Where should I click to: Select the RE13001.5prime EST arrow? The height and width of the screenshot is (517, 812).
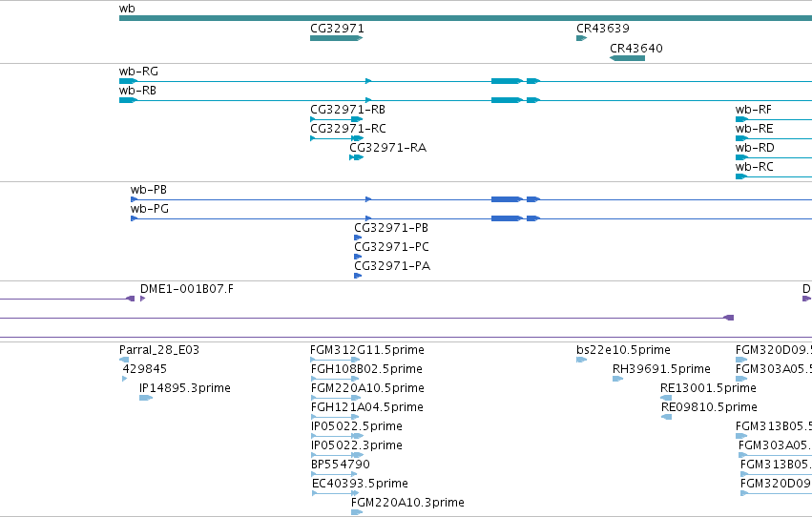coord(666,398)
